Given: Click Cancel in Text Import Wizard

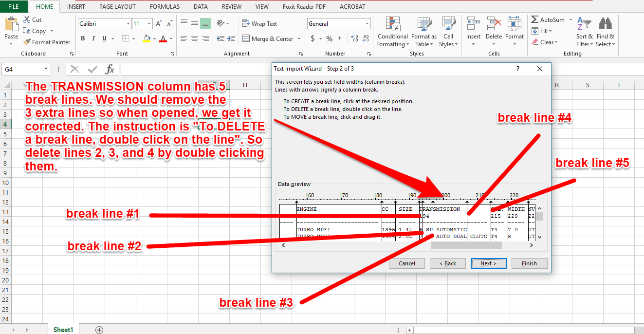Looking at the screenshot, I should click(x=407, y=263).
